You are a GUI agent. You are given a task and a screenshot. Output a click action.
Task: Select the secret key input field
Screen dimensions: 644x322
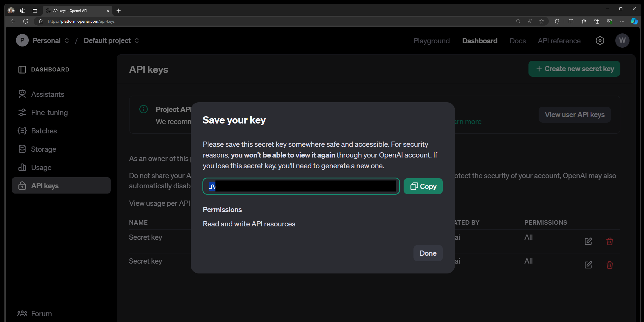(301, 186)
